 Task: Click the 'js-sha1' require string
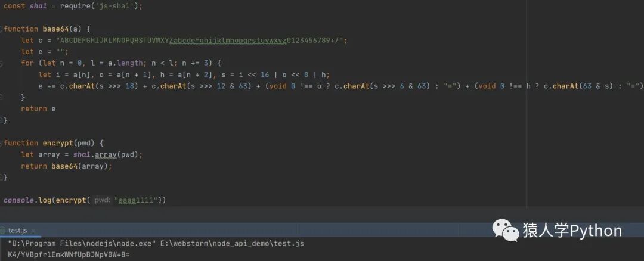[x=114, y=6]
